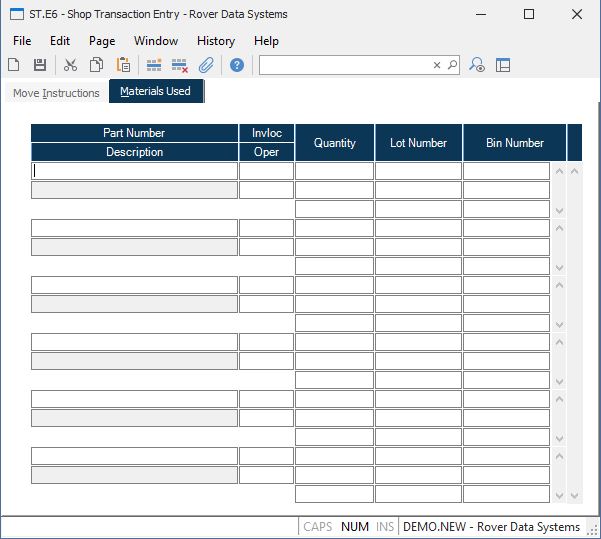The width and height of the screenshot is (601, 539).
Task: Click the layout panel icon at toolbar end
Action: coord(503,65)
